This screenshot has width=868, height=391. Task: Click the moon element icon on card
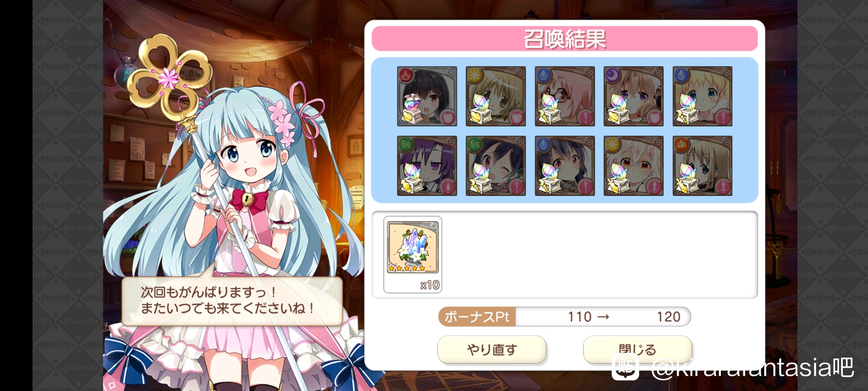click(612, 75)
